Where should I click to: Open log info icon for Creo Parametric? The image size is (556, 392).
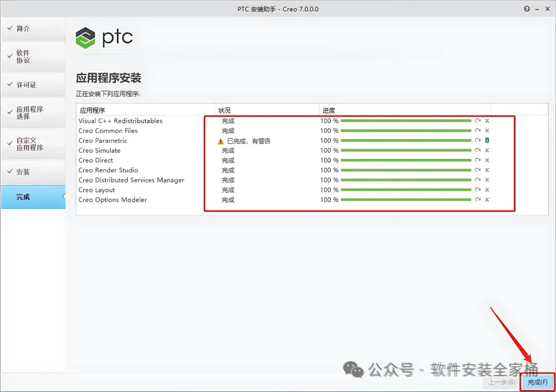[487, 140]
